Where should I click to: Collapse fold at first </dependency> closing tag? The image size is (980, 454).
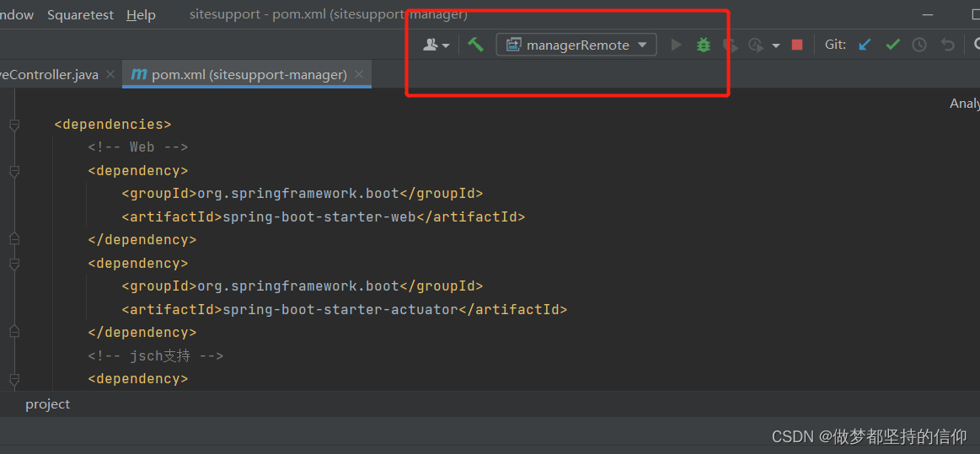[14, 240]
